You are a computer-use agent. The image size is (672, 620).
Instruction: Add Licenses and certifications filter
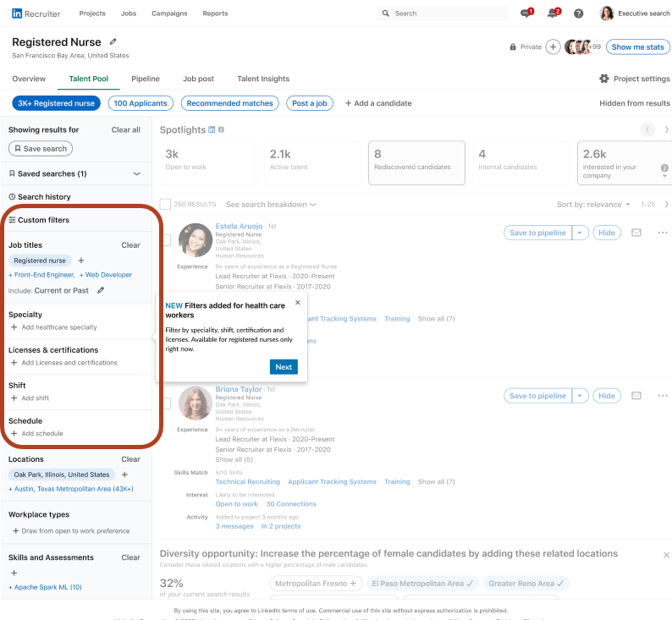click(x=63, y=363)
